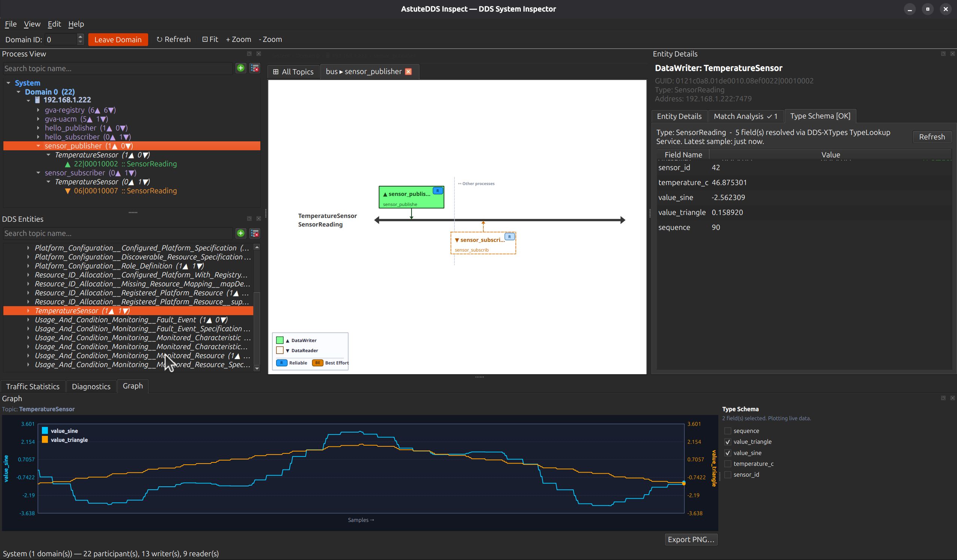Click Refresh button in Type Schema

(932, 137)
